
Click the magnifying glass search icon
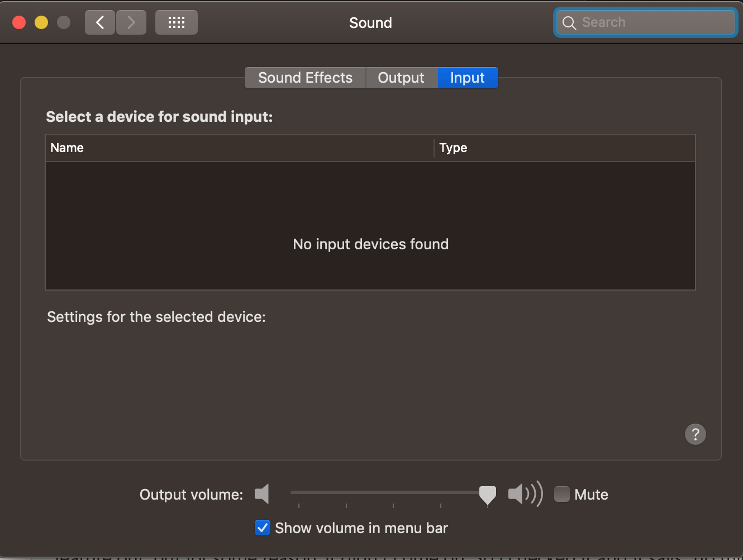(x=569, y=23)
